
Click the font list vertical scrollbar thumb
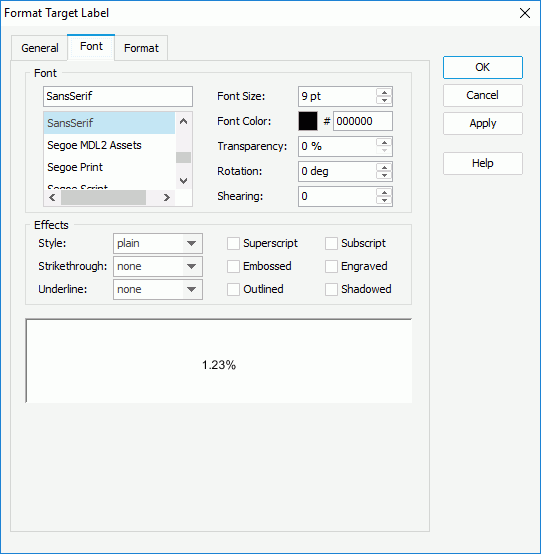tap(183, 158)
